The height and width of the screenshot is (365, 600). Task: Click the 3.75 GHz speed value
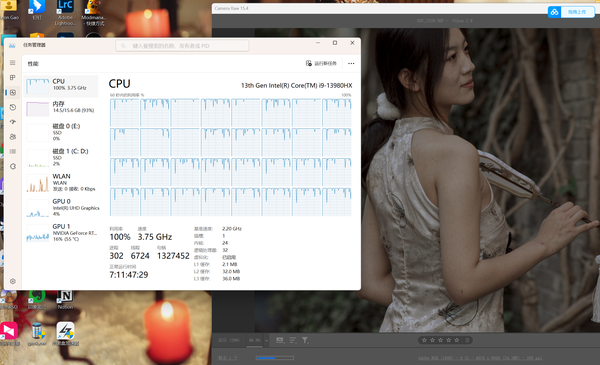click(155, 237)
